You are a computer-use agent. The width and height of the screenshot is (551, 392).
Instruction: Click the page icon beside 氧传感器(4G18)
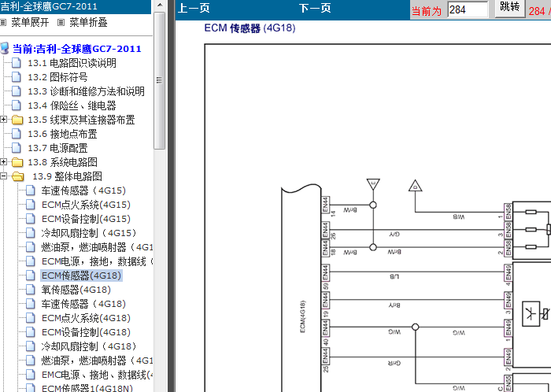pos(31,290)
